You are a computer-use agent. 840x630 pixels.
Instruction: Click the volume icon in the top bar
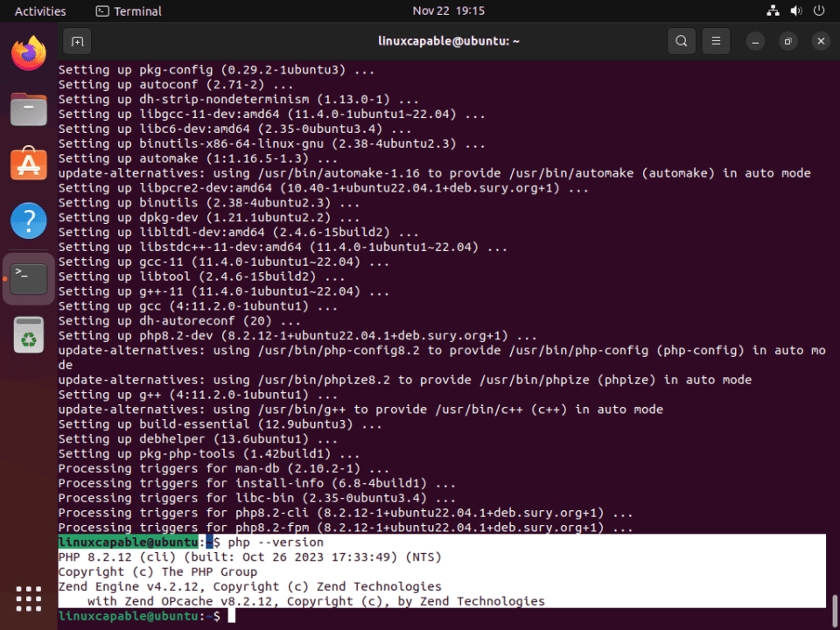(796, 10)
